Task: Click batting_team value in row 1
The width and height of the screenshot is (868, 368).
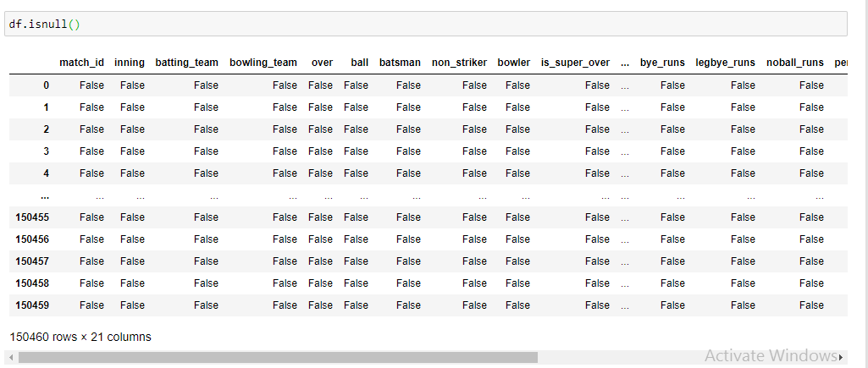Action: (x=206, y=107)
